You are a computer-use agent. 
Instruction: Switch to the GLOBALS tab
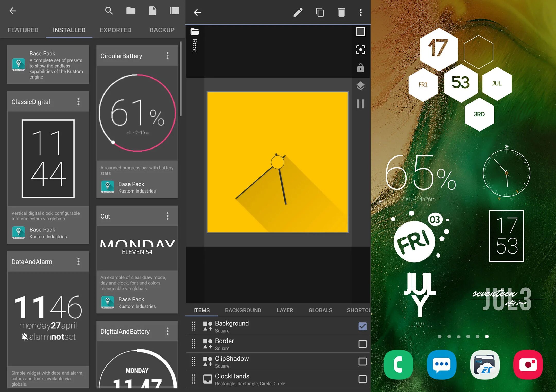[x=320, y=310]
